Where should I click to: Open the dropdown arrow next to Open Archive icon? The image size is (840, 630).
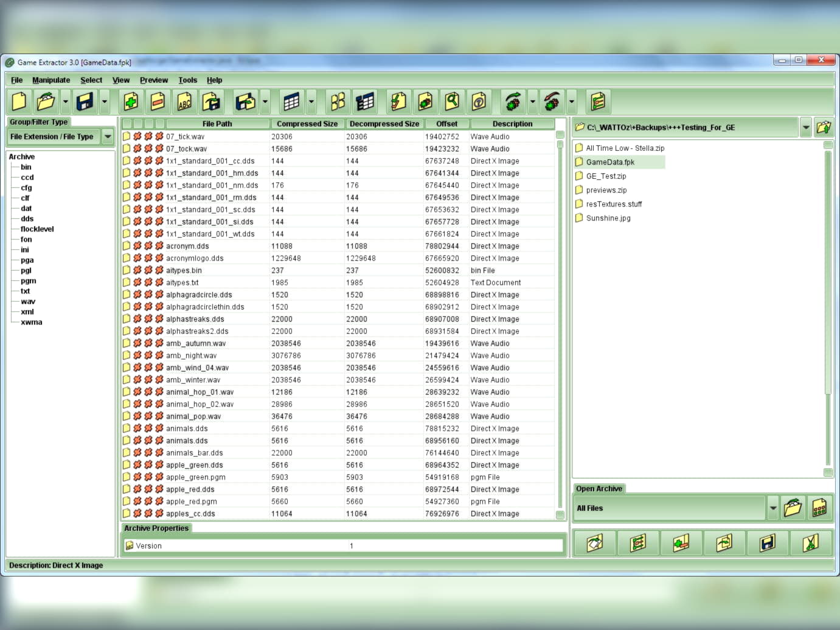coord(66,102)
